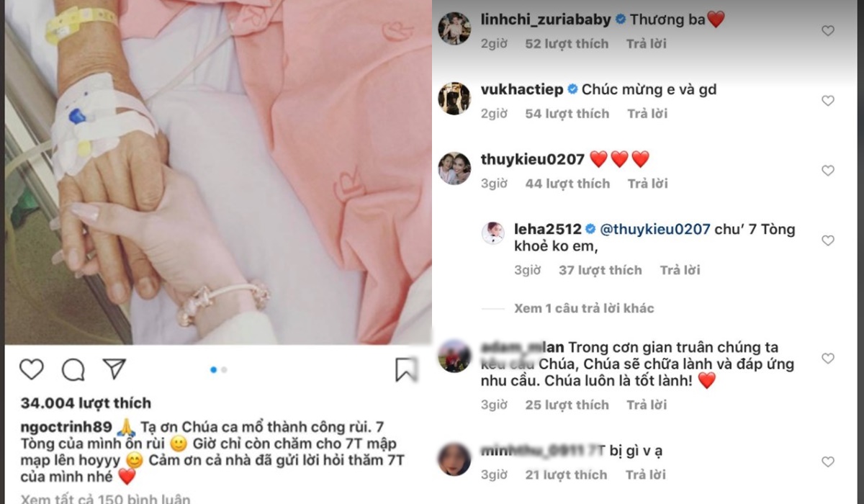Like leha2512's reply heart
The image size is (864, 504).
tap(828, 240)
